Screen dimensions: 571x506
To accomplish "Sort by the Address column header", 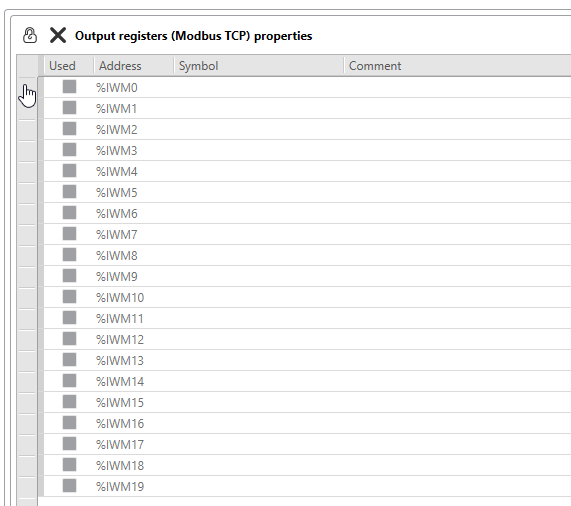I will tap(134, 66).
